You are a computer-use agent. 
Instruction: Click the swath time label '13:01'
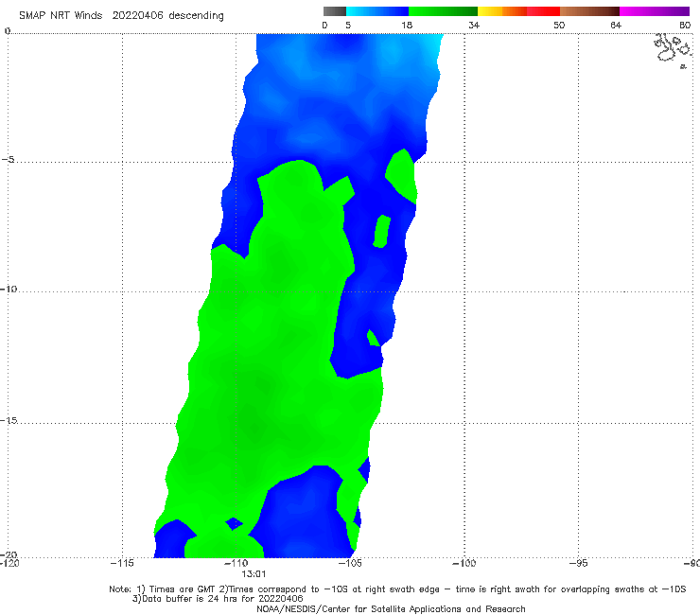pos(254,574)
